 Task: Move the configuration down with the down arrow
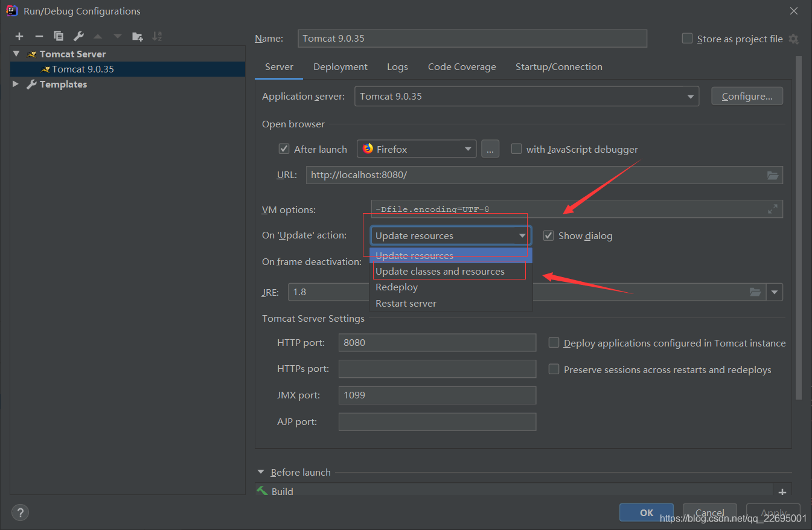(118, 36)
